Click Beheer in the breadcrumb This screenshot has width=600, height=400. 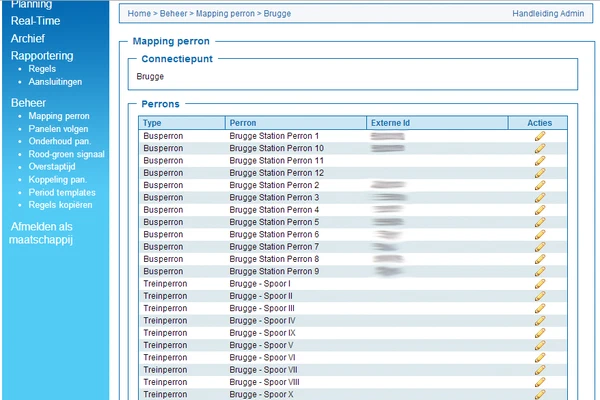click(173, 13)
